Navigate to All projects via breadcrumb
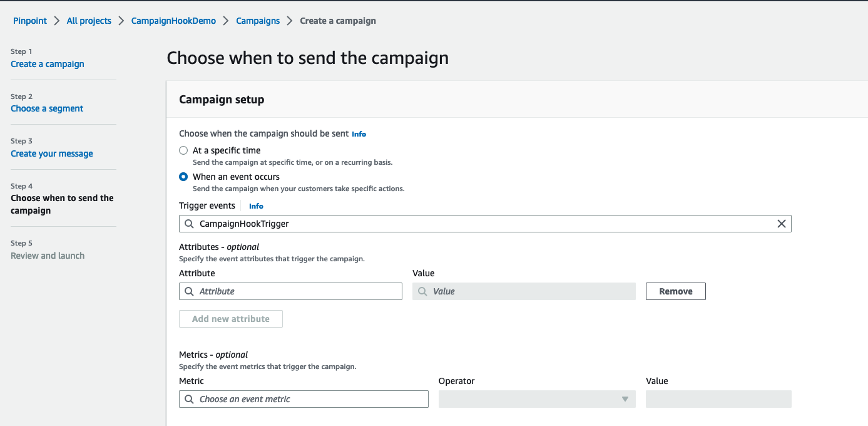 click(88, 21)
